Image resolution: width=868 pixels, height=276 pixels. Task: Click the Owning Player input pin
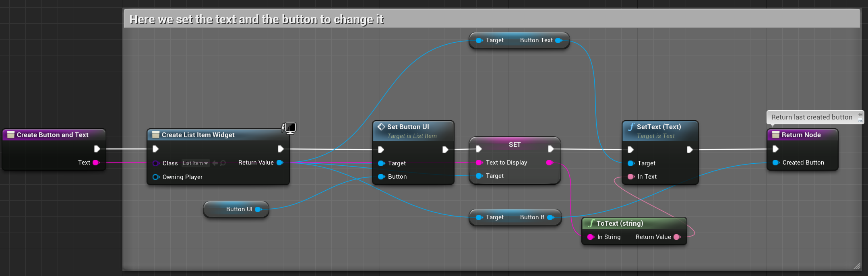coord(156,177)
